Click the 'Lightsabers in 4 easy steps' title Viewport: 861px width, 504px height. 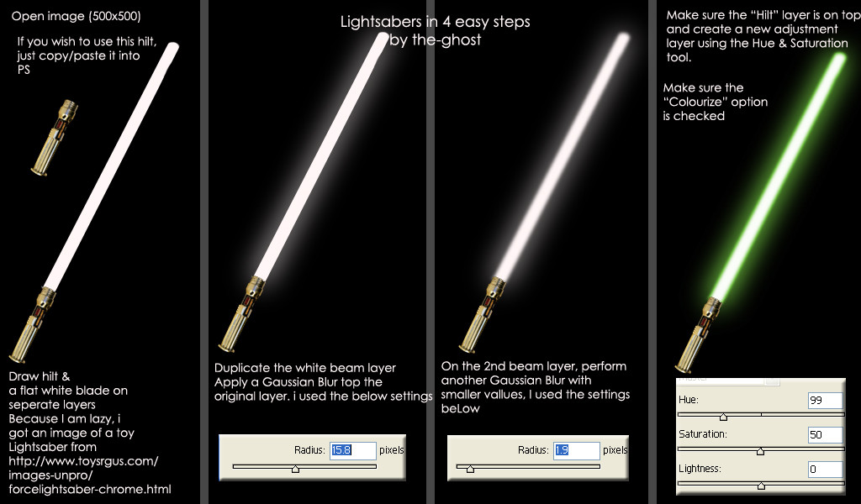[435, 22]
